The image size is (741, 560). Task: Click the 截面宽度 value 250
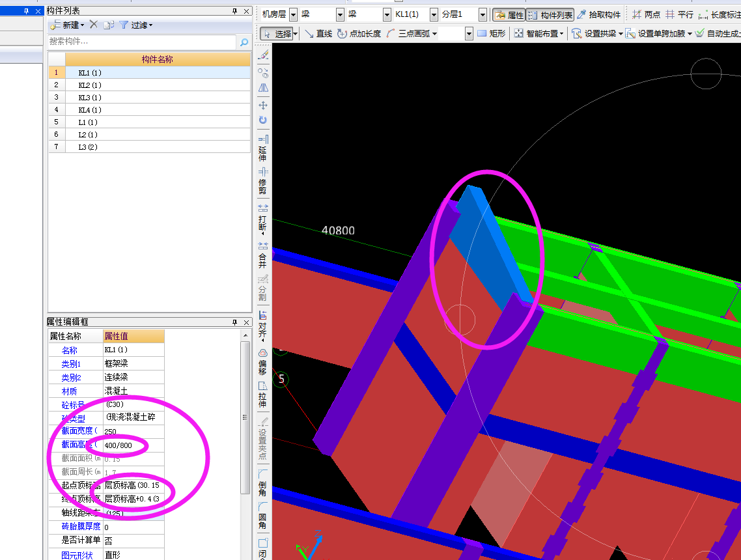(x=133, y=431)
